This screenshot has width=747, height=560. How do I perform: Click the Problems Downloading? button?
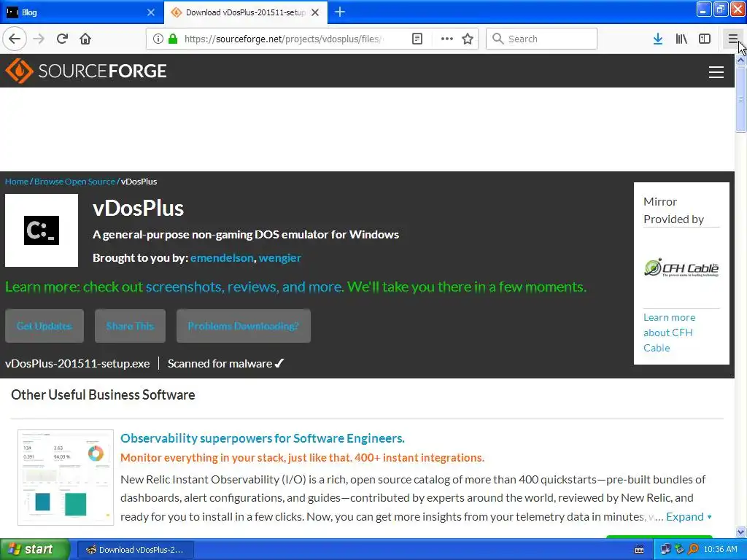[x=244, y=326]
